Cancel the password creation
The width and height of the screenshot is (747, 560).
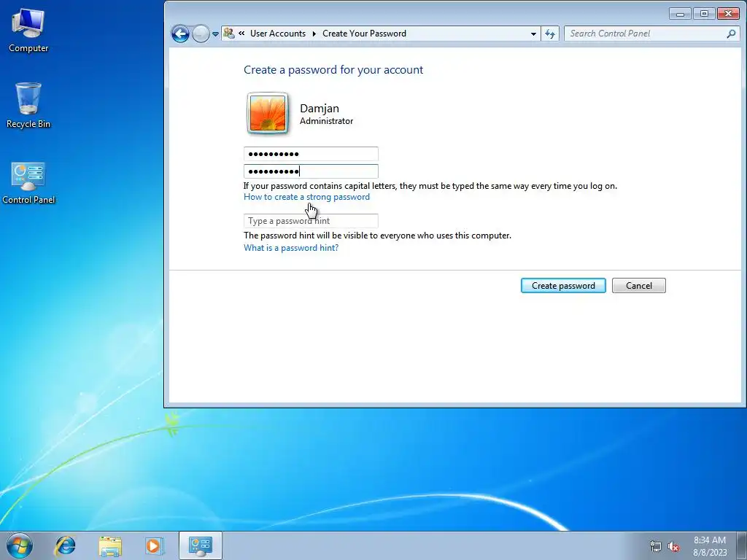638,286
